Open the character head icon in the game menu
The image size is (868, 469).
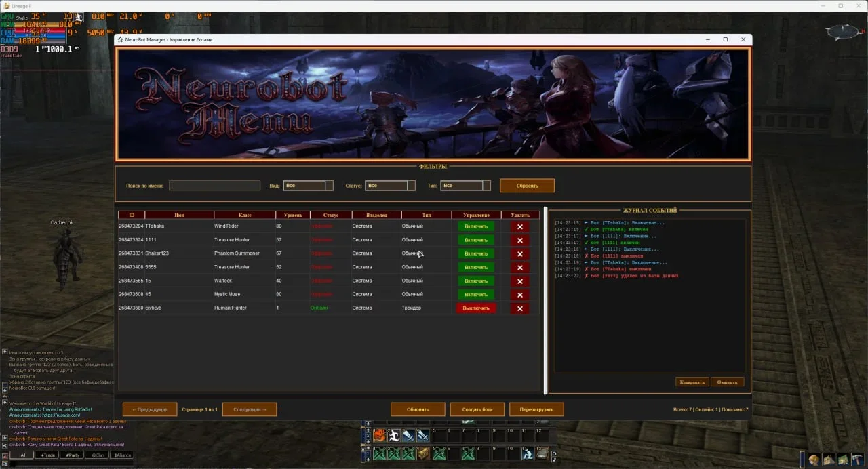click(x=814, y=460)
